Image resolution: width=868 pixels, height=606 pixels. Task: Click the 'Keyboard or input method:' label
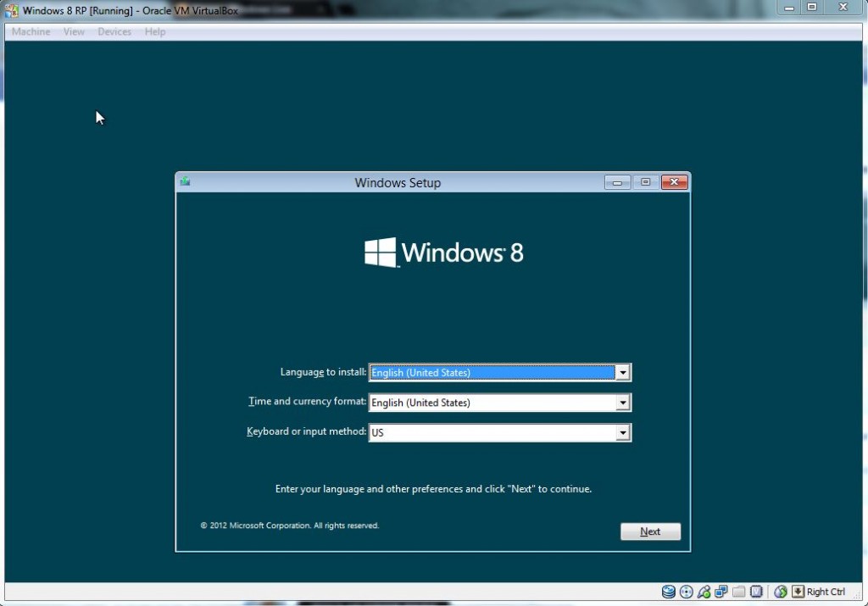coord(306,431)
